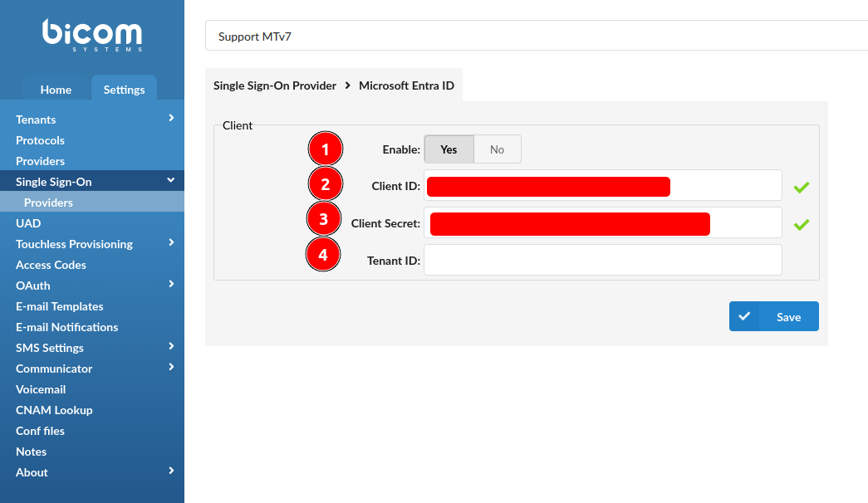Focus the Client ID input field
The height and width of the screenshot is (503, 868).
click(x=603, y=185)
